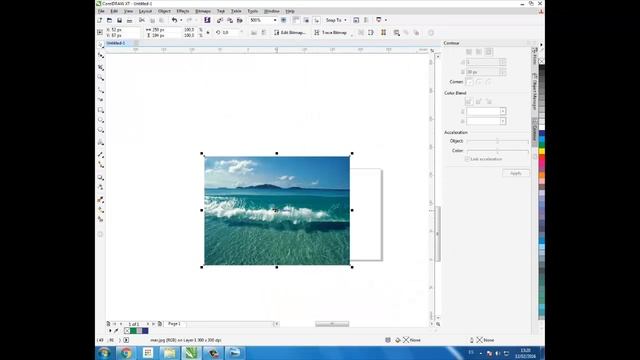Click the contour offset stepper arrows

[x=503, y=72]
